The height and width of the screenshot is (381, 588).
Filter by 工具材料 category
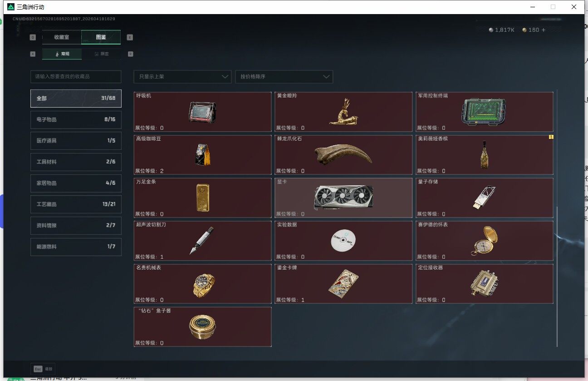coord(76,162)
